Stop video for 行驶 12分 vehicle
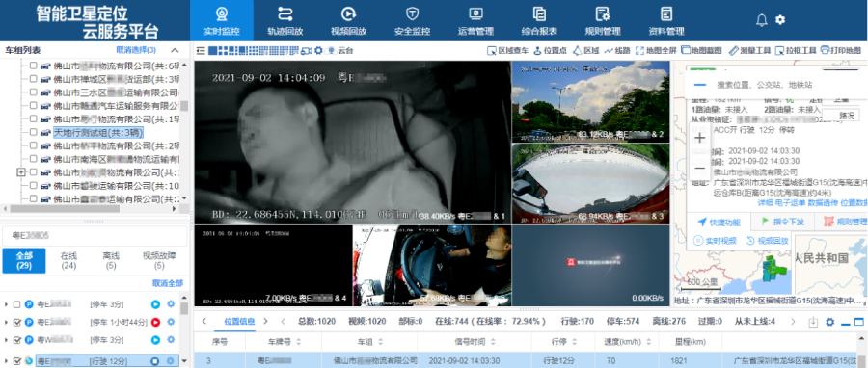The image size is (868, 368). click(x=155, y=361)
